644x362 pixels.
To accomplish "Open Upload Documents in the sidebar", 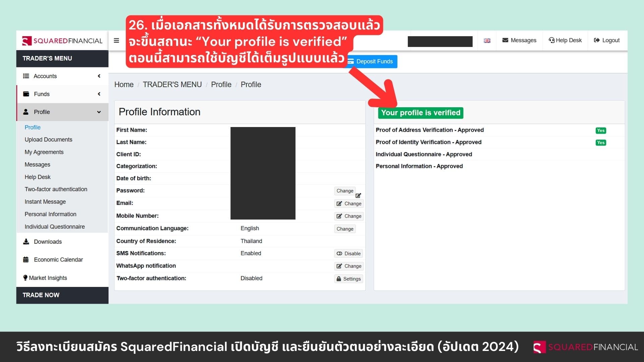I will pyautogui.click(x=48, y=139).
